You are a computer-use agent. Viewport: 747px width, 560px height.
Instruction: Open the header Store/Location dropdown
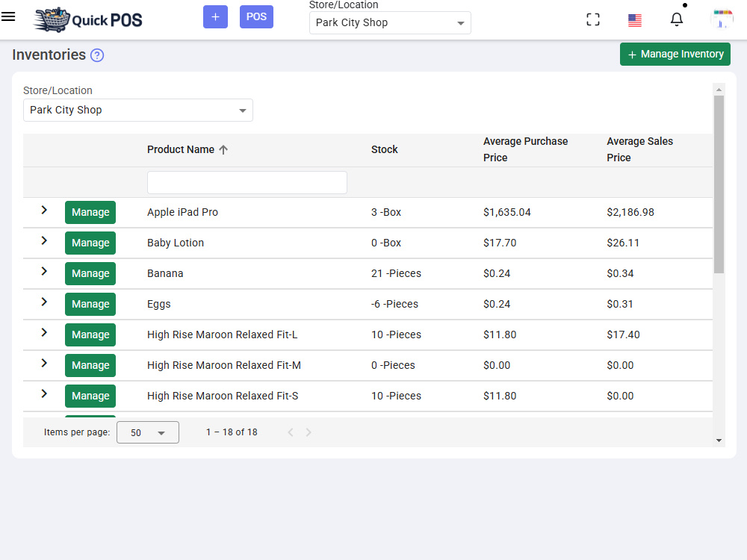[x=390, y=23]
